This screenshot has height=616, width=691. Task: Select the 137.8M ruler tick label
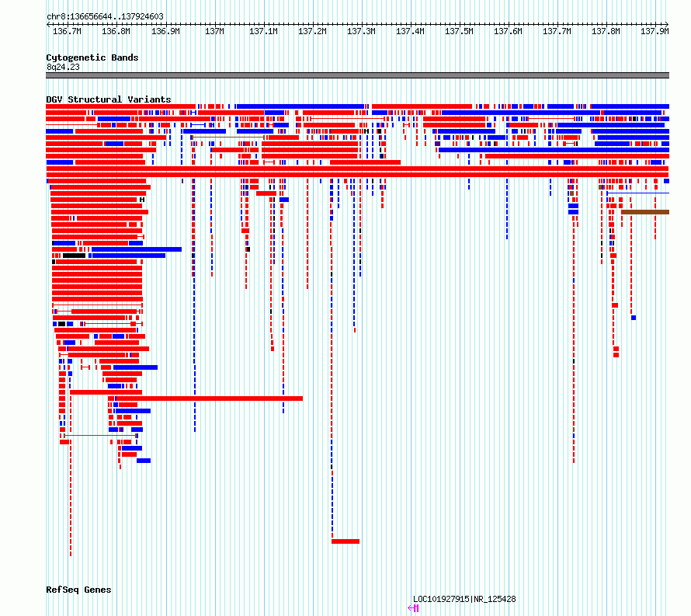coord(606,31)
